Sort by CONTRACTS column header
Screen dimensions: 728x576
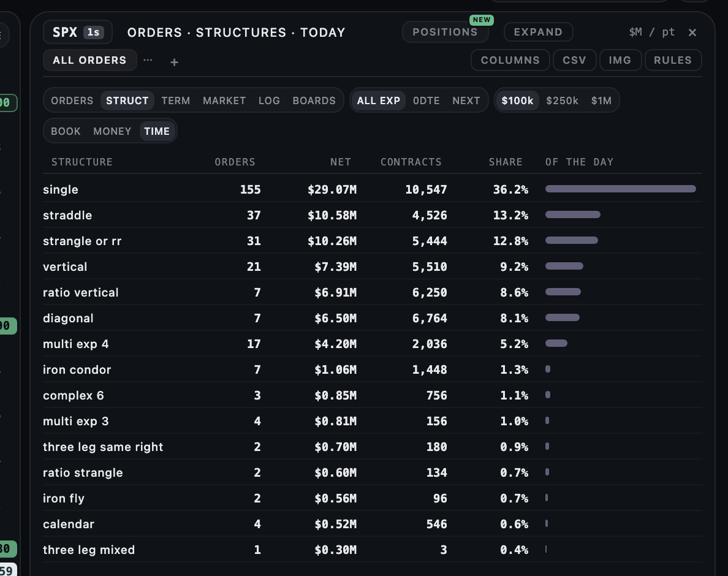click(411, 162)
